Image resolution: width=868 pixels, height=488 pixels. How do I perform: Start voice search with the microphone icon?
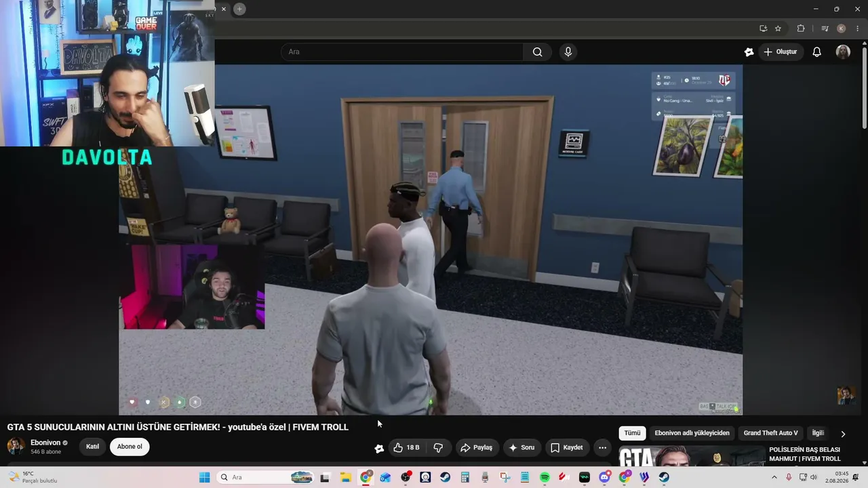click(x=568, y=52)
